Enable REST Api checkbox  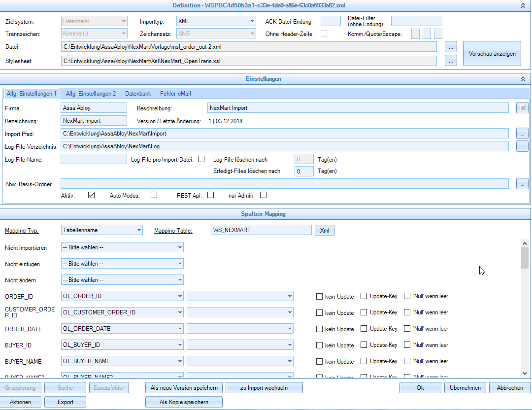pos(211,195)
